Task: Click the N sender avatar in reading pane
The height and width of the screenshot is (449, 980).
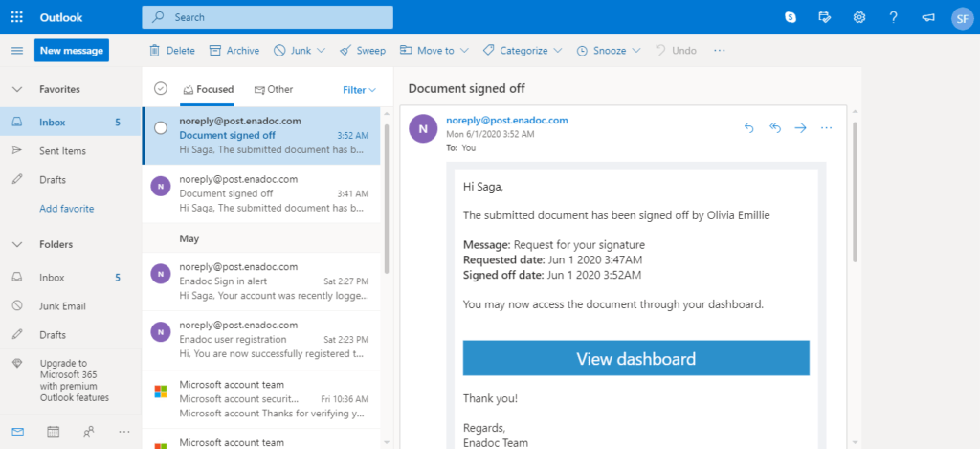Action: point(423,129)
